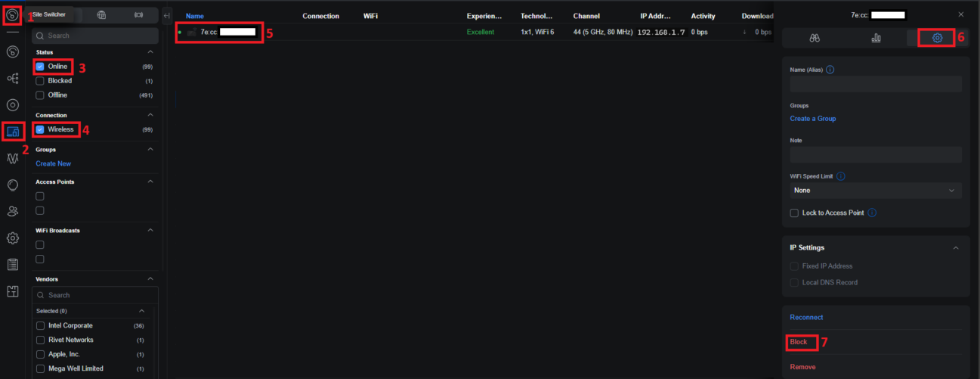Show info for Name (Alias) field
980x379 pixels.
click(830, 70)
